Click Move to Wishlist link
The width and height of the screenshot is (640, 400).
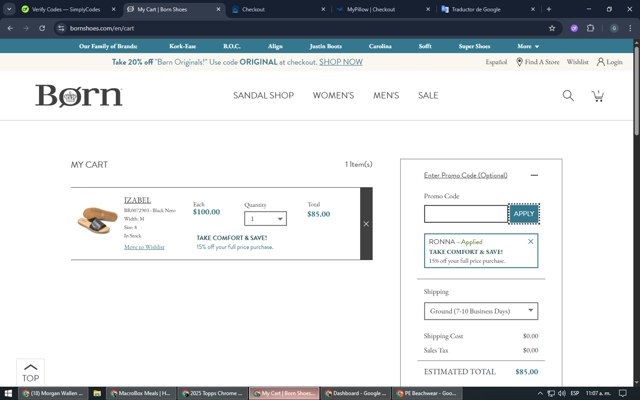coord(144,247)
